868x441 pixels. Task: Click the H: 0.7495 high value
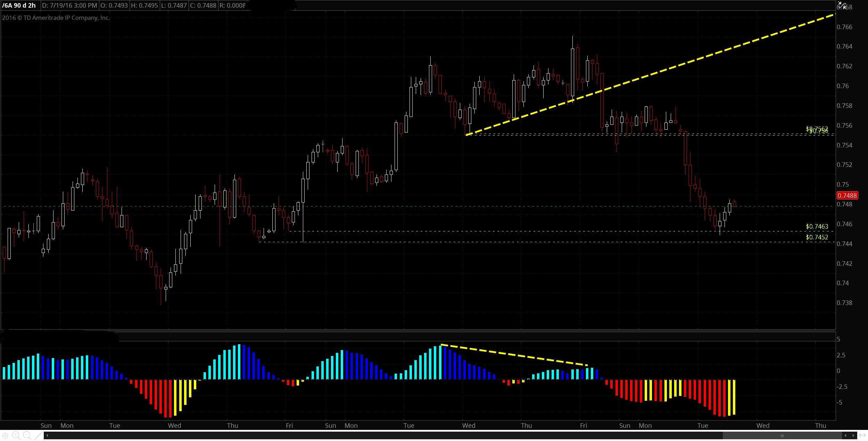point(144,6)
